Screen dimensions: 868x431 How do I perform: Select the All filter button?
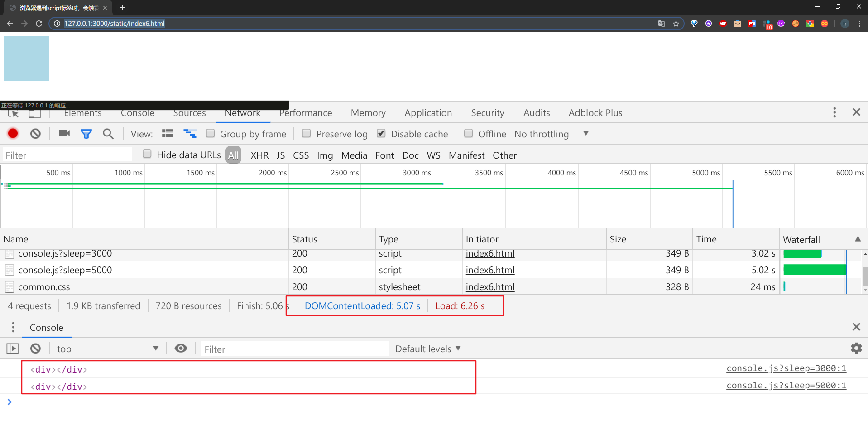click(x=233, y=155)
